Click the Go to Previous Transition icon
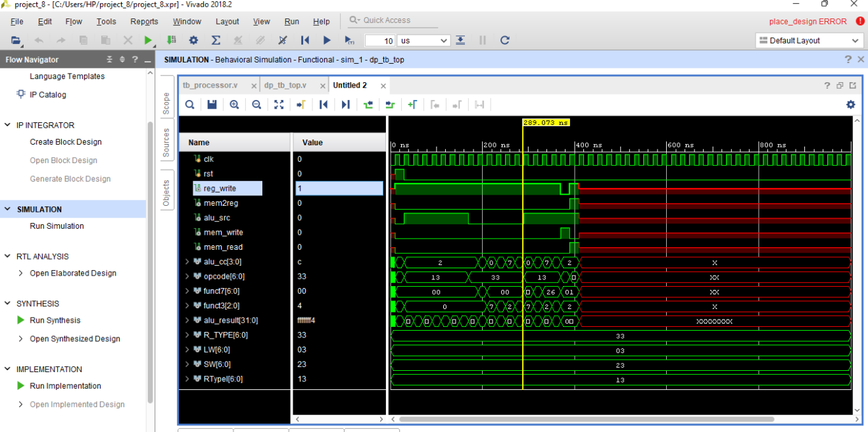The height and width of the screenshot is (432, 868). click(x=324, y=105)
